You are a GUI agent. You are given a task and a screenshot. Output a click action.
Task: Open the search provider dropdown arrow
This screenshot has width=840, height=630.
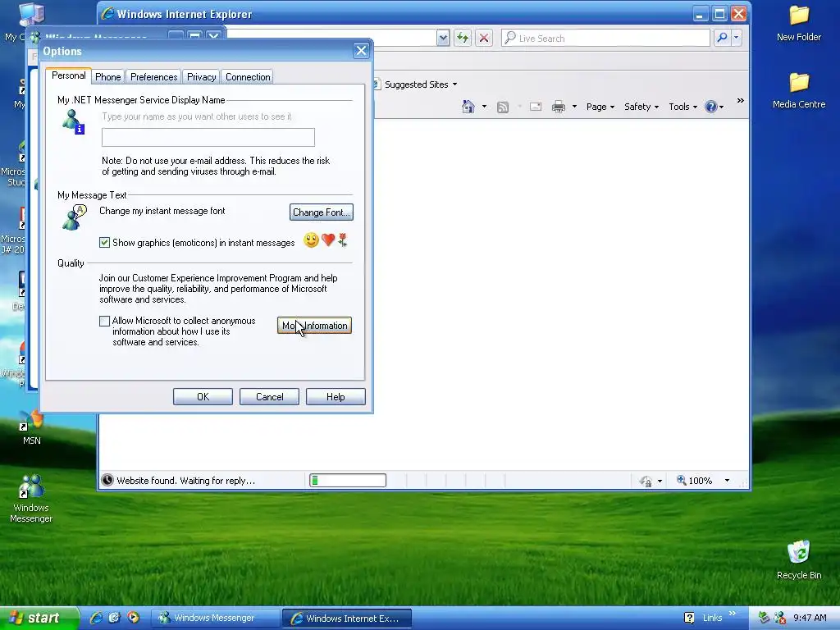point(736,38)
